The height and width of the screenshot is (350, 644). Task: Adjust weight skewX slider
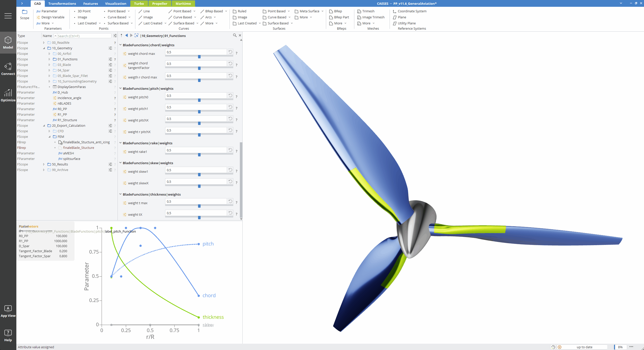(199, 186)
